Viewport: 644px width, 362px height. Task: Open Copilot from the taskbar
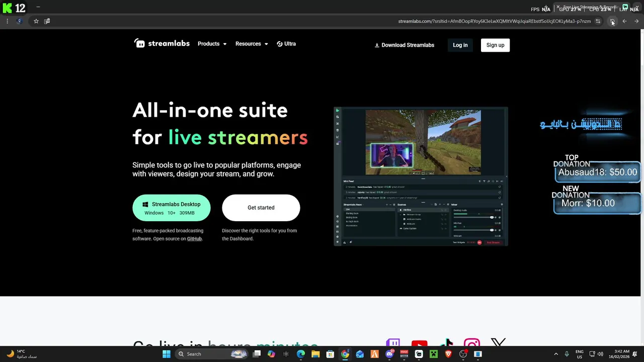tap(271, 354)
